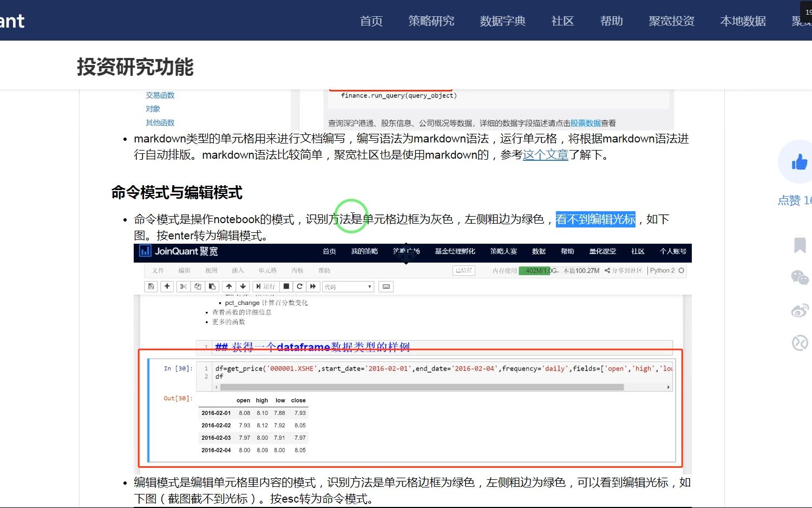Click the 分享到社区 share link
Screen dimensions: 812x508
point(624,270)
